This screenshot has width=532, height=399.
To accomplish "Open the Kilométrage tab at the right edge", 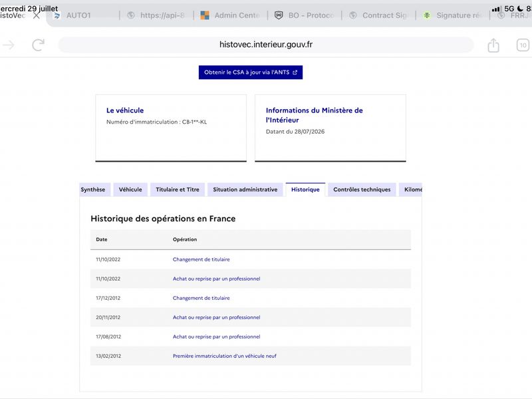I will (x=411, y=190).
